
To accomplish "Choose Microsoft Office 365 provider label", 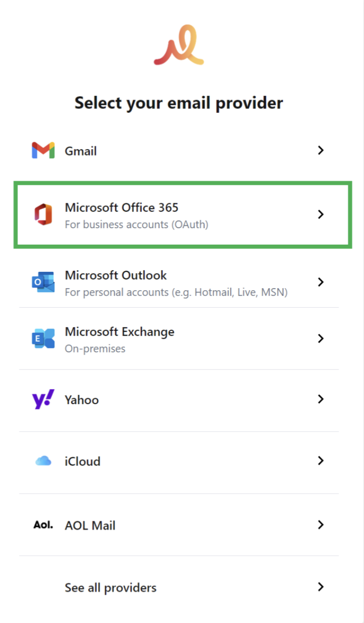I will pyautogui.click(x=121, y=207).
